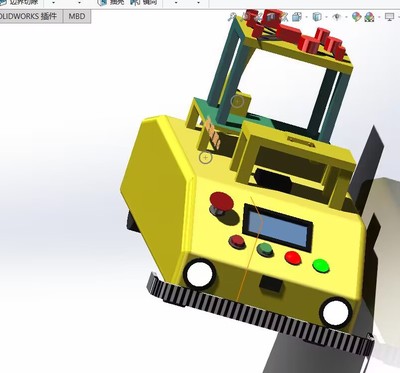400x373 pixels.
Task: Click the Apply Scene icon
Action: [x=369, y=17]
